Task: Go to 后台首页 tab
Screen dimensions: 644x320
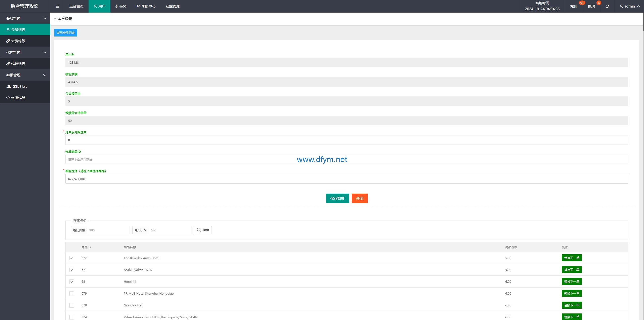Action: tap(76, 6)
